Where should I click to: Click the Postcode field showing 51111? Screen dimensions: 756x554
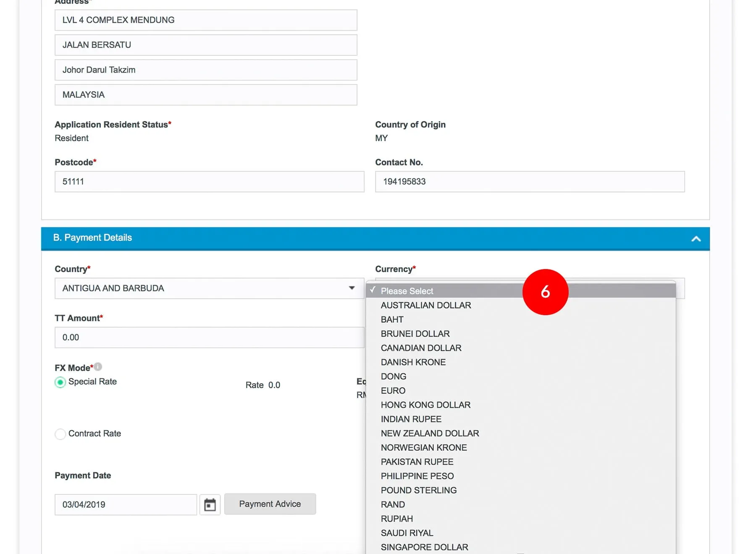209,182
